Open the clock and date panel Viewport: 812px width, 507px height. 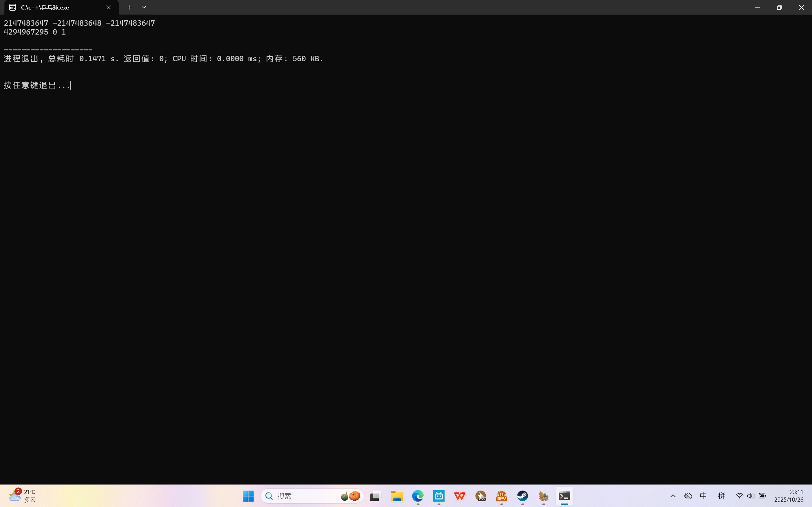pos(789,496)
